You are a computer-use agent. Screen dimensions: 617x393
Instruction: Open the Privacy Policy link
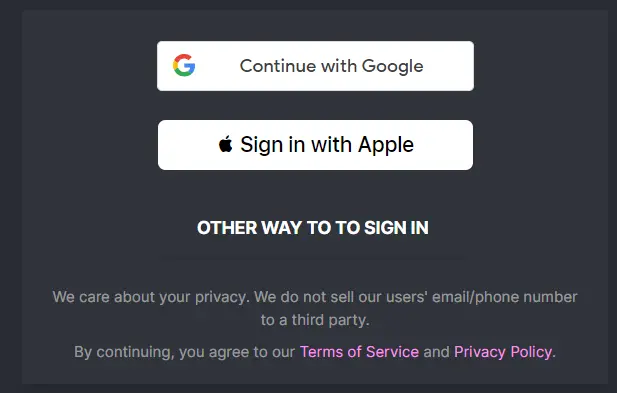tap(503, 352)
